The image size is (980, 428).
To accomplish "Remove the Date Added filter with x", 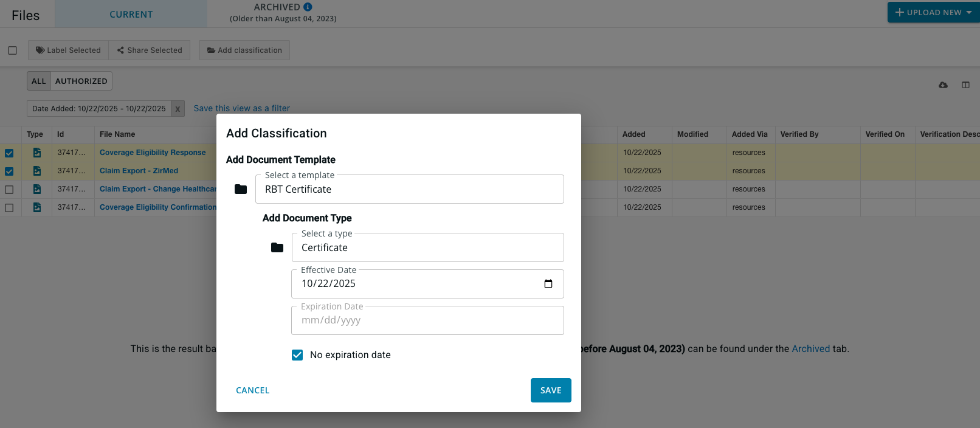I will [178, 109].
